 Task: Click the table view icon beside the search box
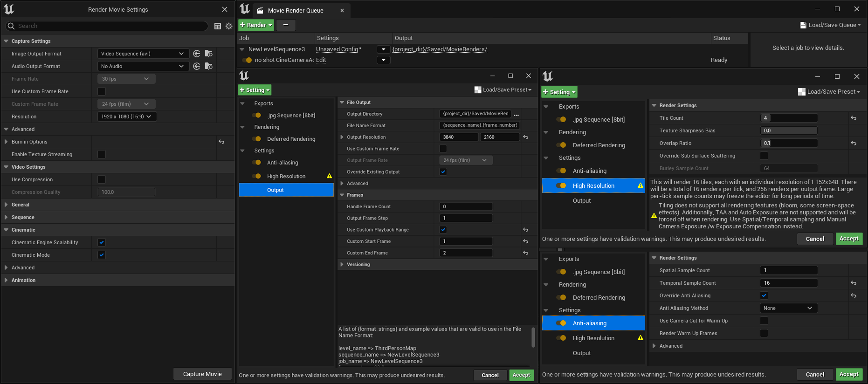coord(217,26)
